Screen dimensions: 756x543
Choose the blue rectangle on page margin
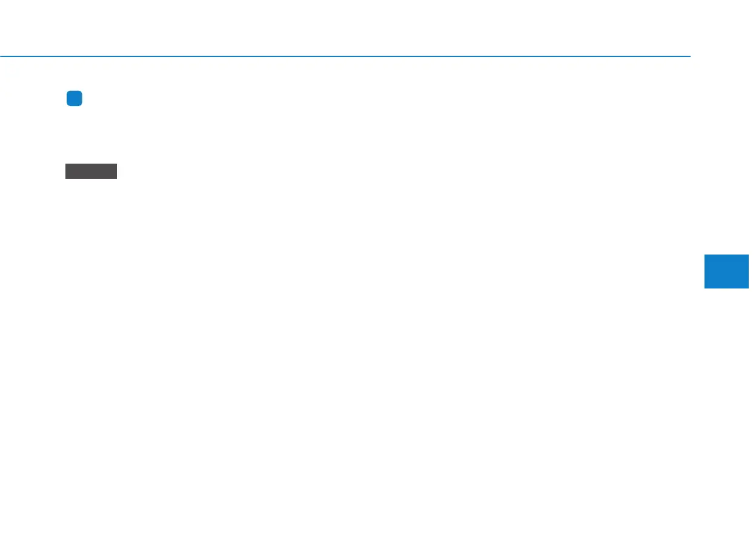point(727,272)
